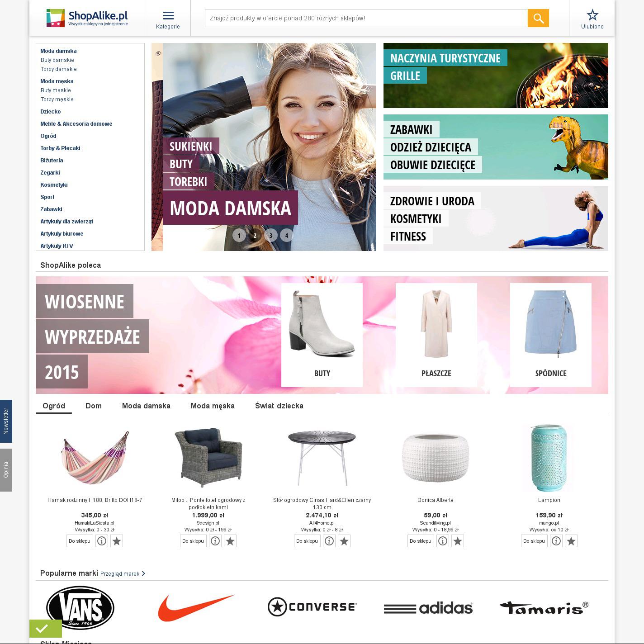Open Moda damska sidebar category
This screenshot has width=644, height=644.
(58, 51)
